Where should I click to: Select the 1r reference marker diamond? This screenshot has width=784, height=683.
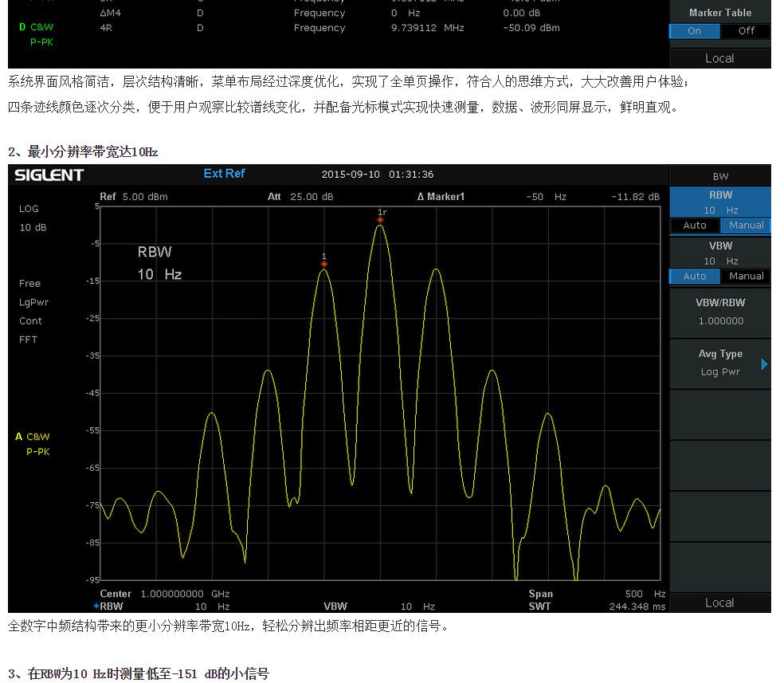[x=381, y=220]
